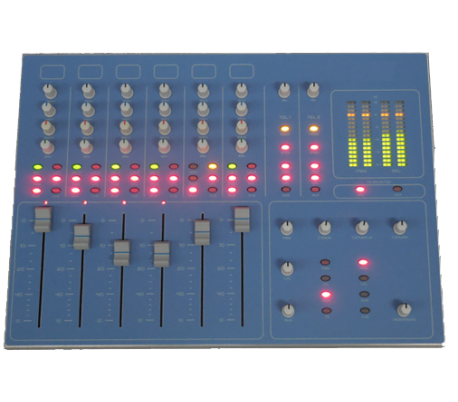Toggle channel 5 unlit top-row button

193,166
